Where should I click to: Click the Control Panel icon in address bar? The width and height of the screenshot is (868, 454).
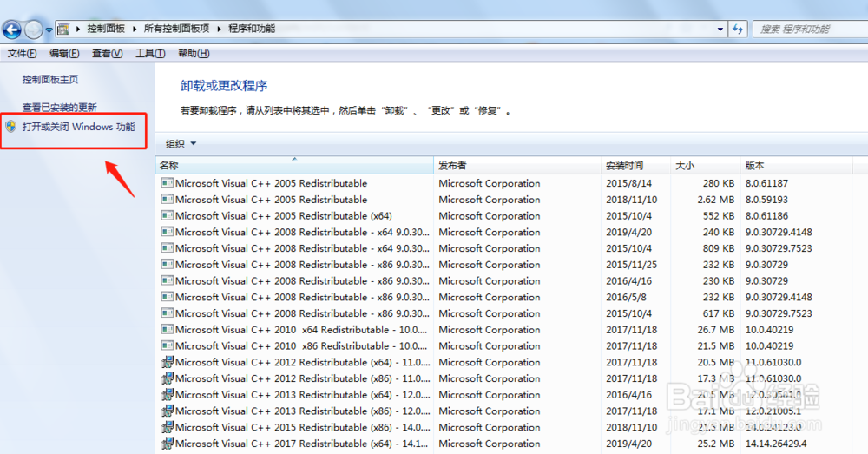click(63, 29)
